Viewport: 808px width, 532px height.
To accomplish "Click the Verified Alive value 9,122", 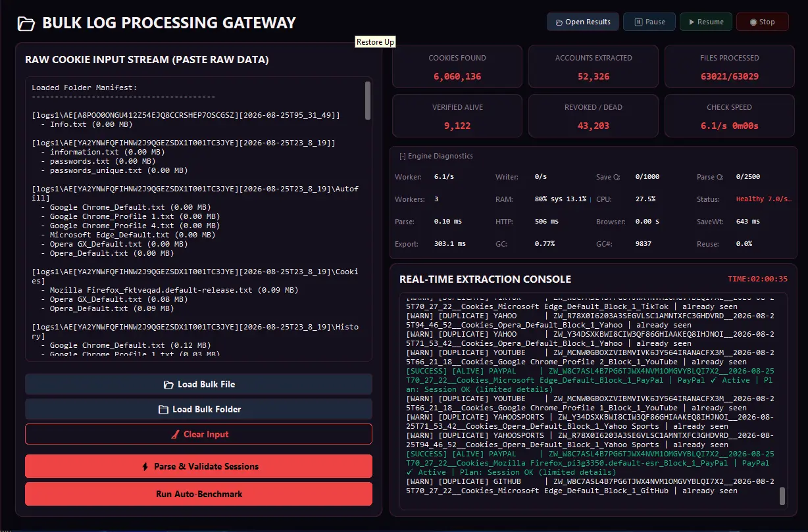I will [457, 126].
